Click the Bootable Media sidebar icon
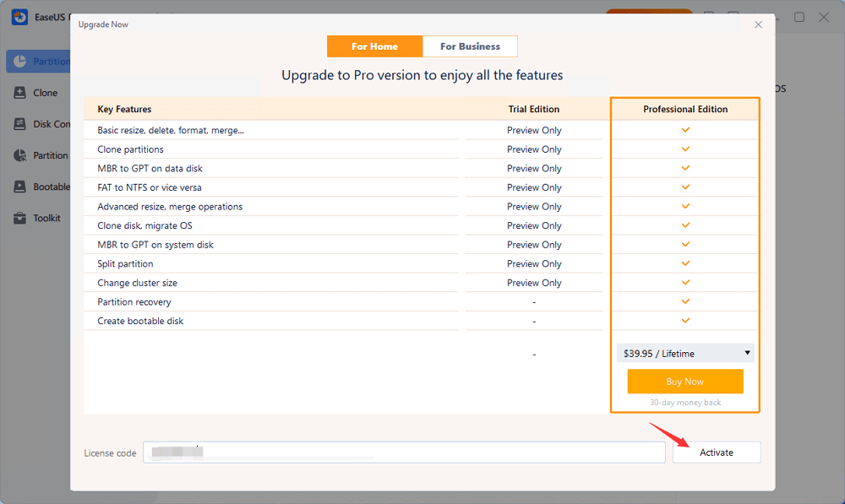The width and height of the screenshot is (845, 504). pos(20,187)
